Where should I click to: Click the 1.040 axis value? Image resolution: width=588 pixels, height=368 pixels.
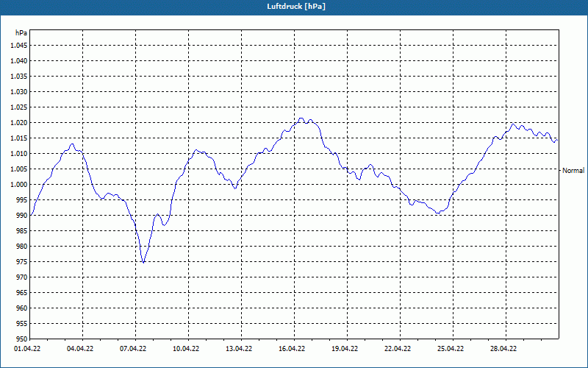(19, 61)
